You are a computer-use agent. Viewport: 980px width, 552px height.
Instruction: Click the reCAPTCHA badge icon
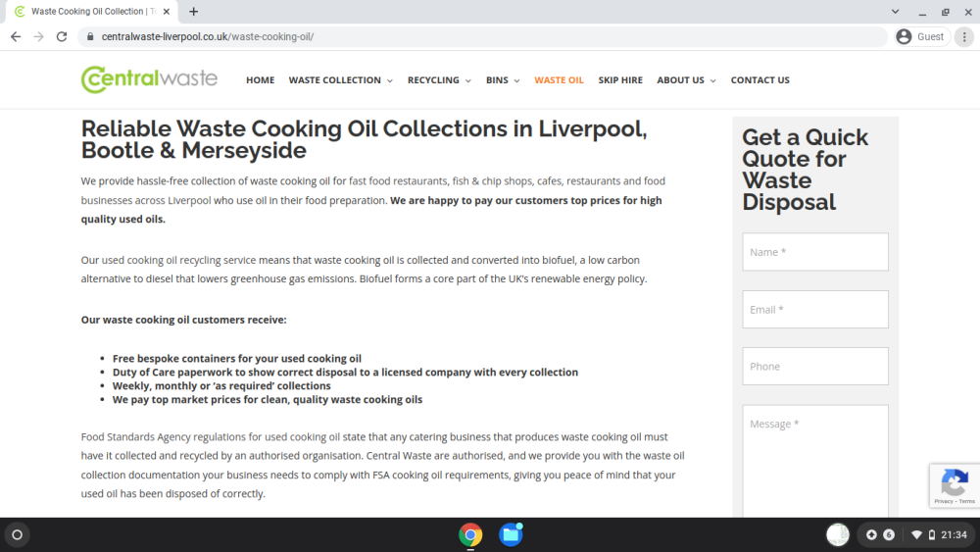point(955,482)
